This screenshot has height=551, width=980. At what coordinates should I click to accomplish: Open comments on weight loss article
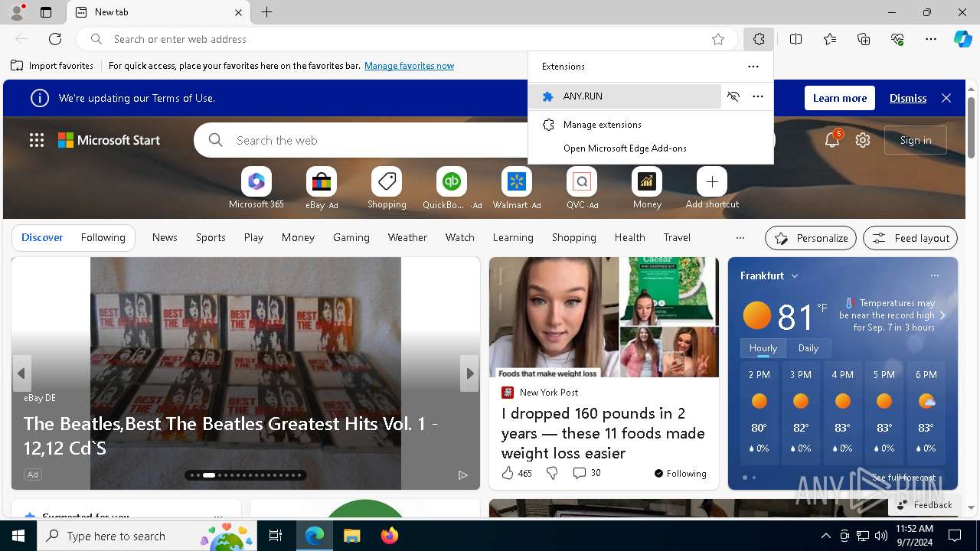tap(587, 474)
